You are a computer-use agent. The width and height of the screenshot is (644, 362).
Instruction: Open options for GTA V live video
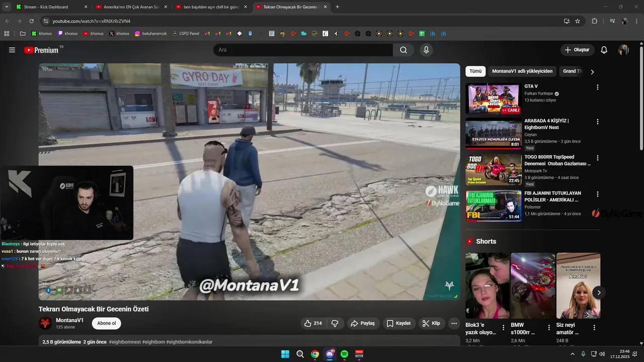point(598,87)
